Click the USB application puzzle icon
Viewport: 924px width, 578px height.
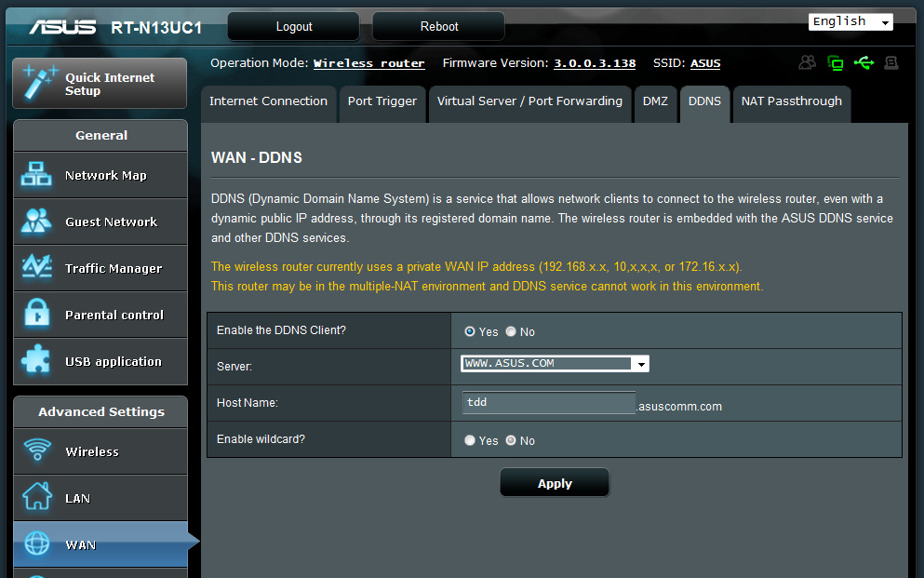coord(36,359)
